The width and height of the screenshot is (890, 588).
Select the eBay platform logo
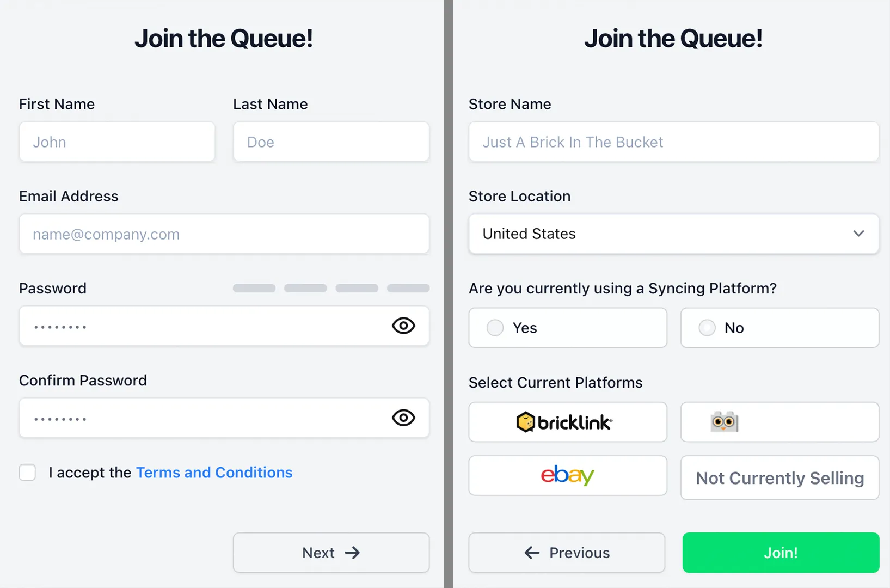[568, 475]
